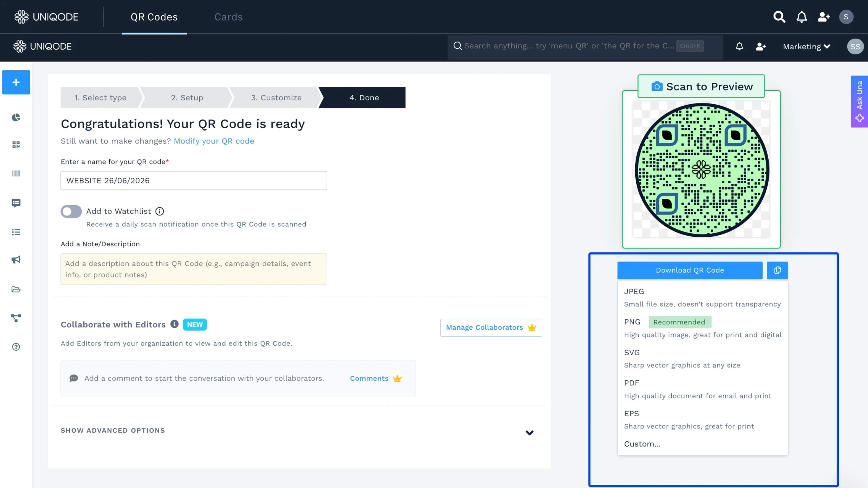868x488 pixels.
Task: Choose PDF download format
Action: [x=703, y=389]
